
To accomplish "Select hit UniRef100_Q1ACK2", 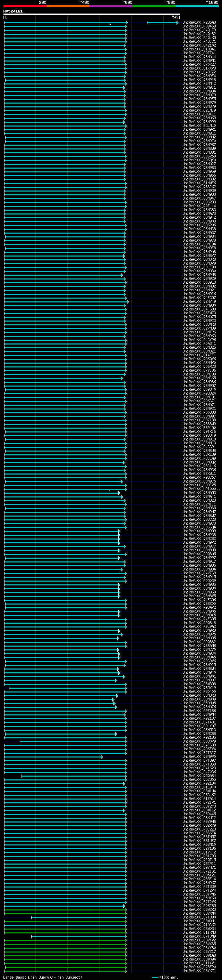I will coord(199,925).
